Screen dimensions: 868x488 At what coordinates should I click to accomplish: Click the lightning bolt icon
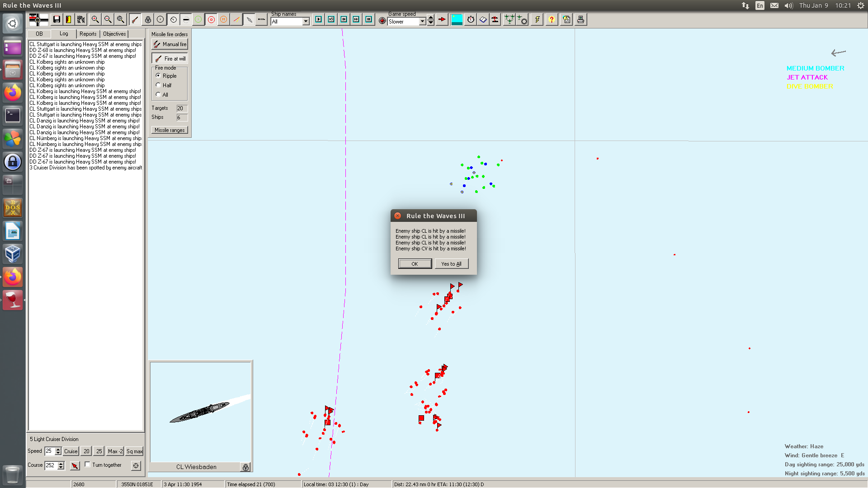click(537, 19)
